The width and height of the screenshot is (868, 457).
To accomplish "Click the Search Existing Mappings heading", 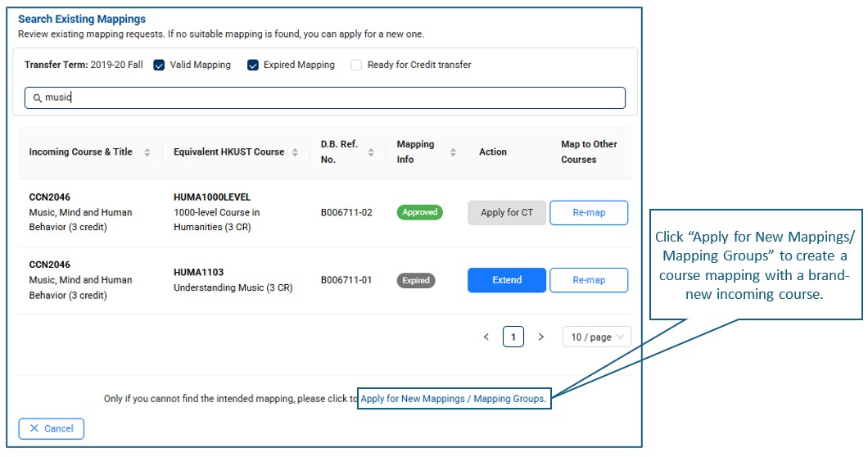I will 82,19.
